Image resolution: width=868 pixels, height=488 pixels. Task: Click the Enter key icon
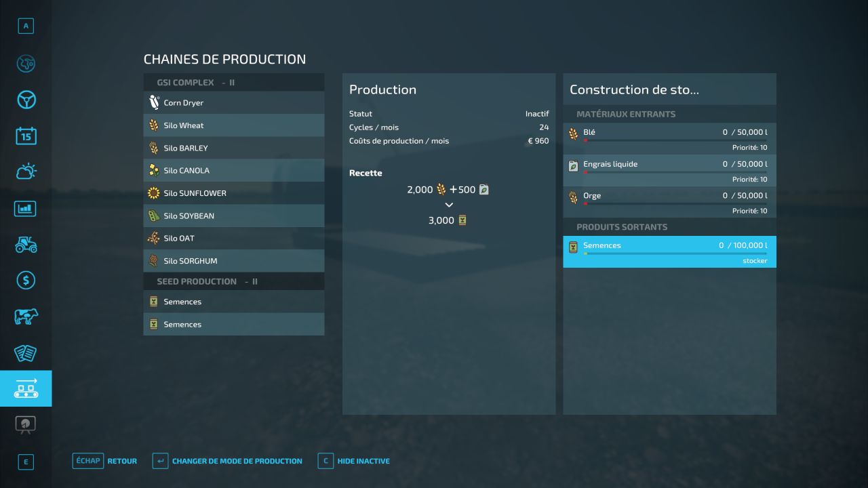click(160, 461)
